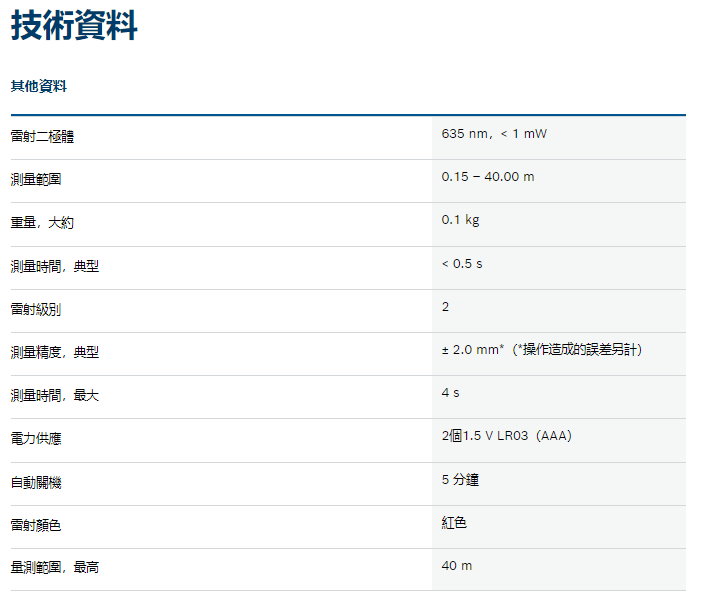The height and width of the screenshot is (598, 707).
Task: Click the 測量時間，典型 row label
Action: coord(55,267)
